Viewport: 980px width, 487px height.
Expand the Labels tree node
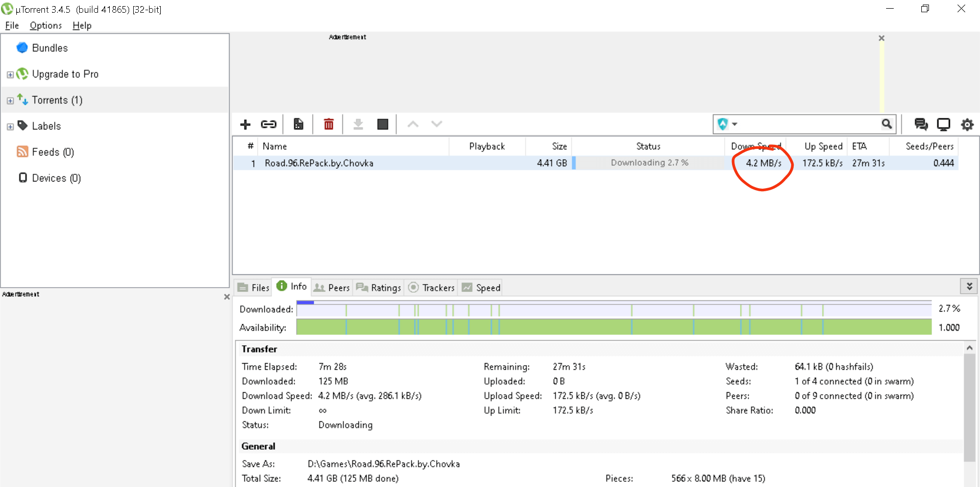(x=10, y=126)
